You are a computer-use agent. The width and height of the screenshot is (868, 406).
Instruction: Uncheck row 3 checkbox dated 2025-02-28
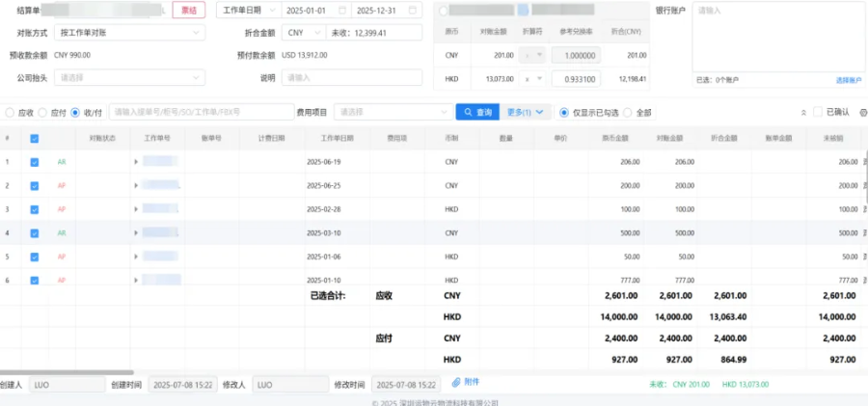point(35,210)
